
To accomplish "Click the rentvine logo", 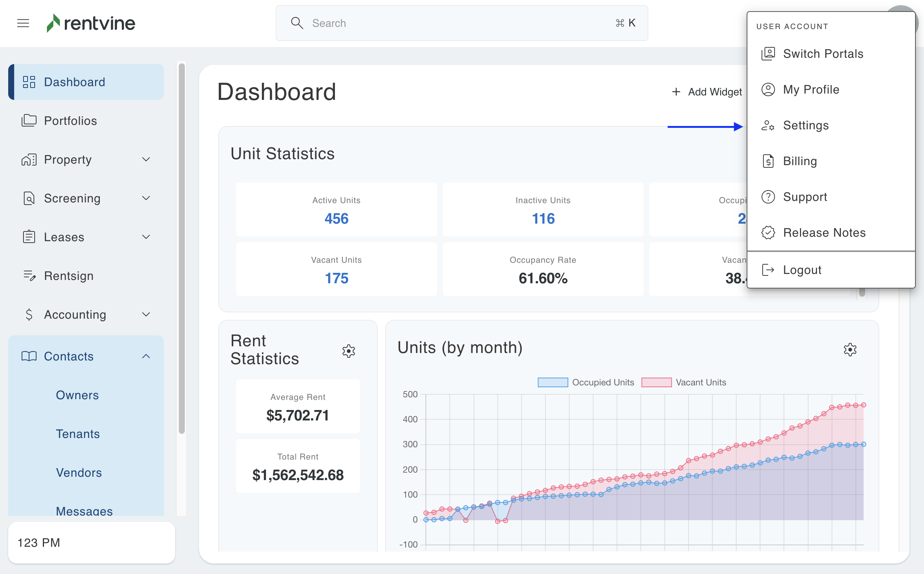I will coord(91,23).
